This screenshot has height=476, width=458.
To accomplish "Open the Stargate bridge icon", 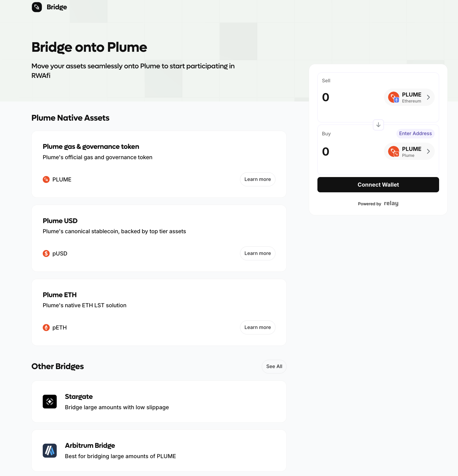I will [x=50, y=401].
